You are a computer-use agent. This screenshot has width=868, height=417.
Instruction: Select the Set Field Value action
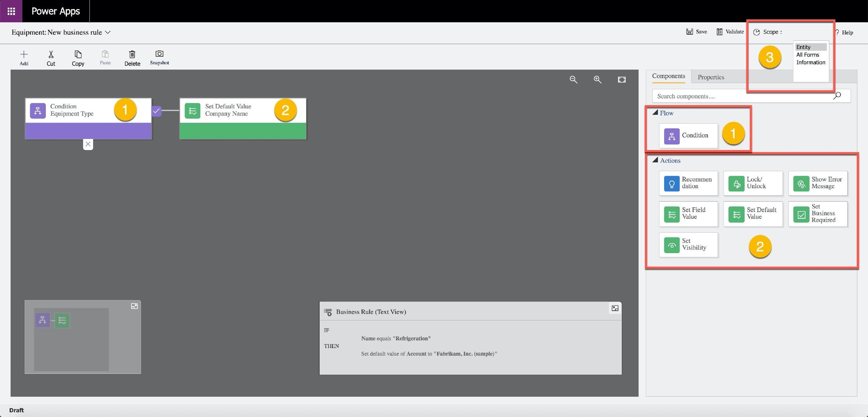[x=688, y=214]
